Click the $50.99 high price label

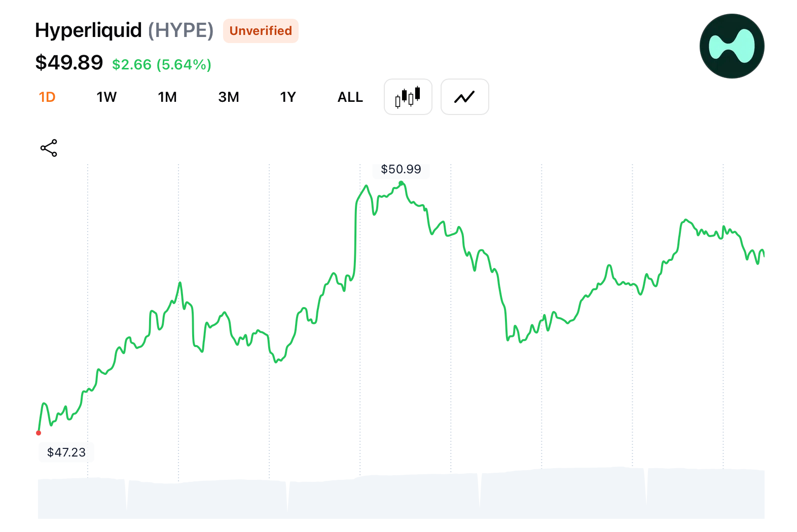click(401, 169)
